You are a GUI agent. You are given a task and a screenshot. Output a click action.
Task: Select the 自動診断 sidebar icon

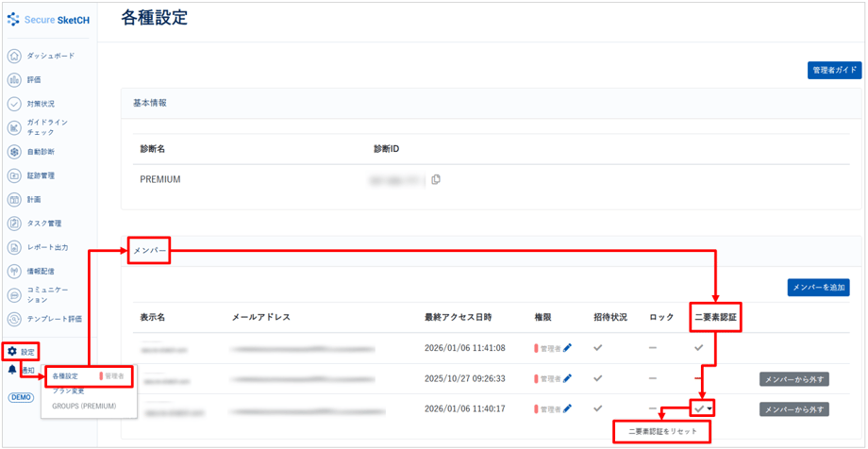click(x=14, y=152)
